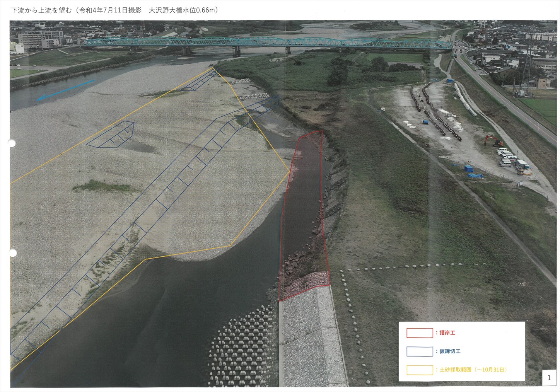Click the blue 仮締切工 legend box

click(x=420, y=351)
